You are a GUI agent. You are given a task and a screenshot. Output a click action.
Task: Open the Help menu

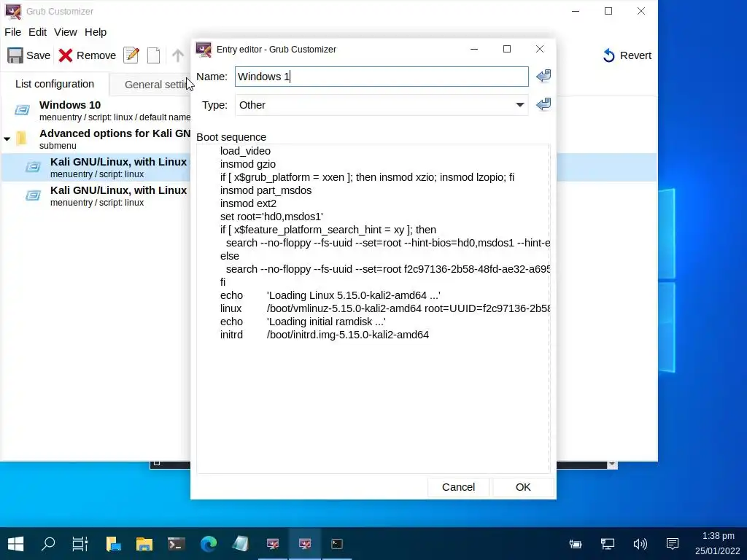point(96,32)
